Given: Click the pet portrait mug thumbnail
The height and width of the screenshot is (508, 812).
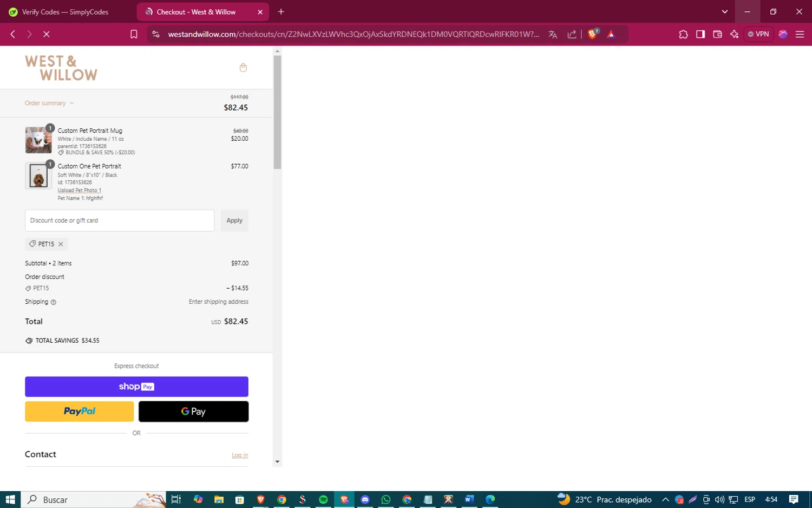Looking at the screenshot, I should coord(38,140).
